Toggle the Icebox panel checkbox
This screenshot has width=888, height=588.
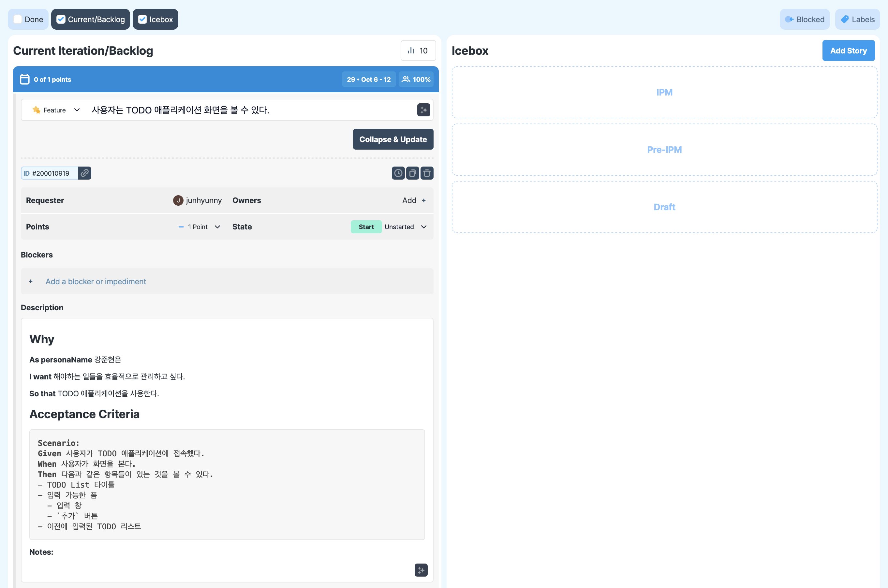[x=142, y=20]
